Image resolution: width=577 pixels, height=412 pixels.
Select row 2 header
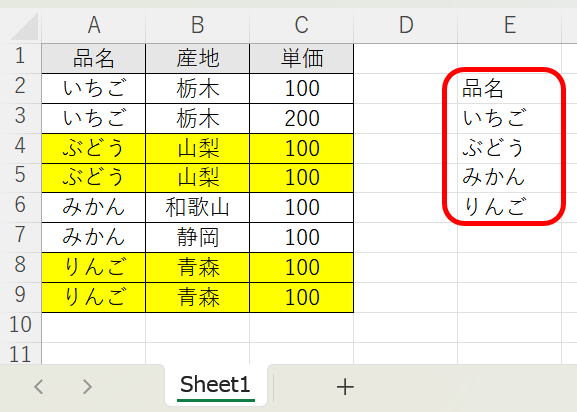point(21,88)
